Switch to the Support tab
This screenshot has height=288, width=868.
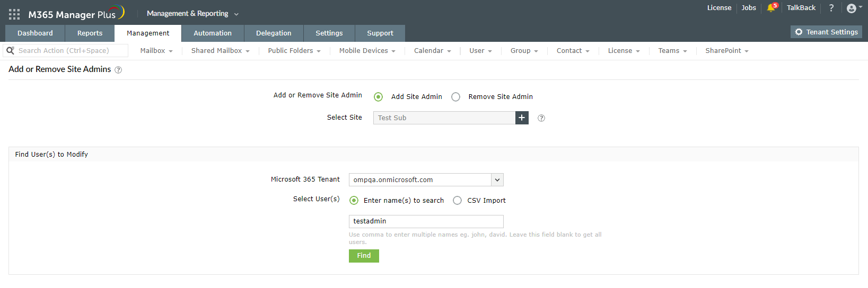(x=380, y=33)
